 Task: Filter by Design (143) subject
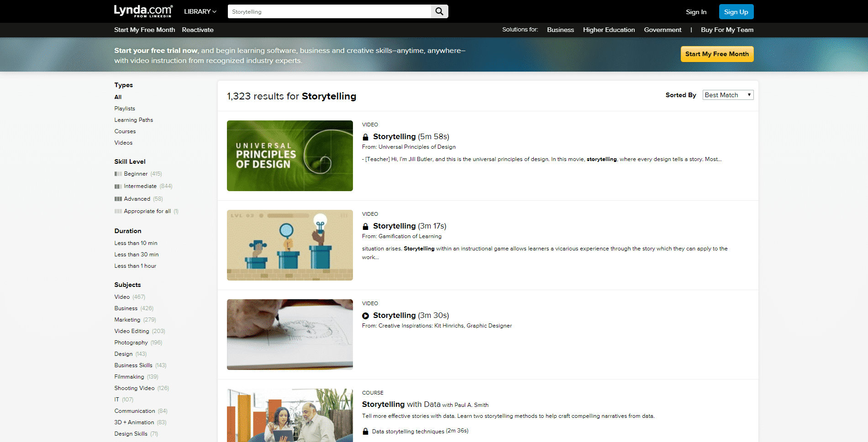click(x=123, y=354)
